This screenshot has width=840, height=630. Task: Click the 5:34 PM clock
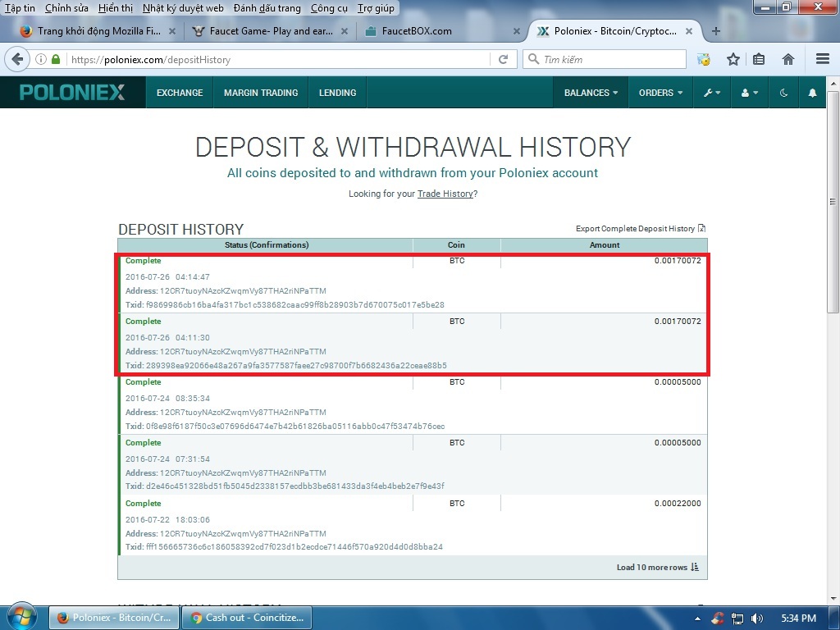click(x=798, y=619)
